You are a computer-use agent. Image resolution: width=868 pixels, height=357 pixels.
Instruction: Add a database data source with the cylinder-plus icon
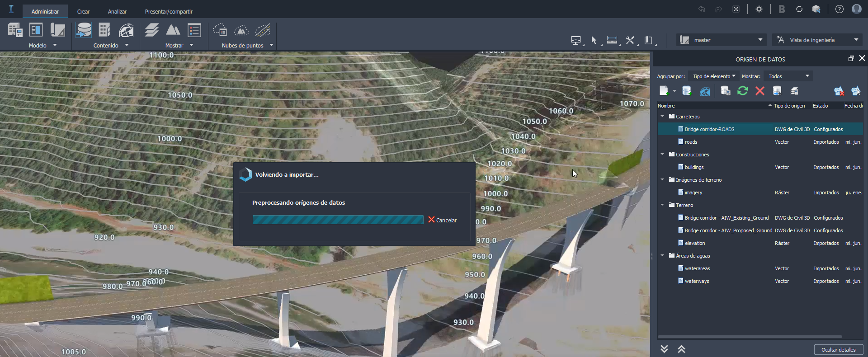click(687, 91)
